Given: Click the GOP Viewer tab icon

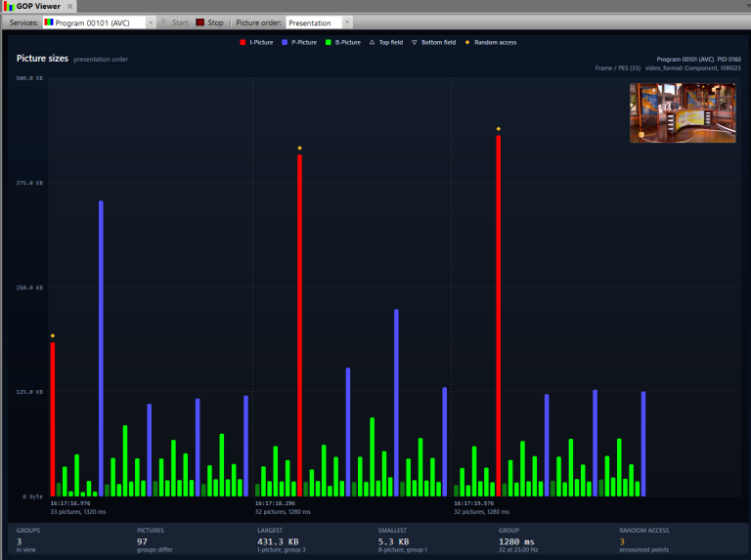Looking at the screenshot, I should click(x=9, y=6).
